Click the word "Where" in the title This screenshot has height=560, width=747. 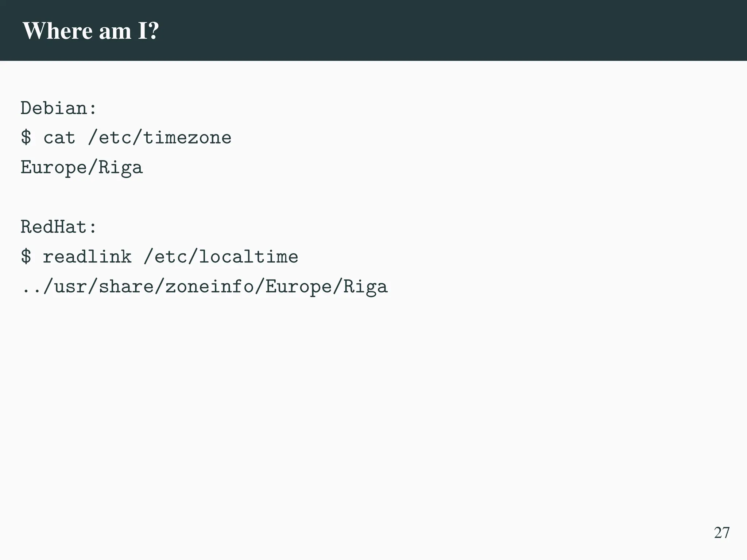pyautogui.click(x=58, y=31)
